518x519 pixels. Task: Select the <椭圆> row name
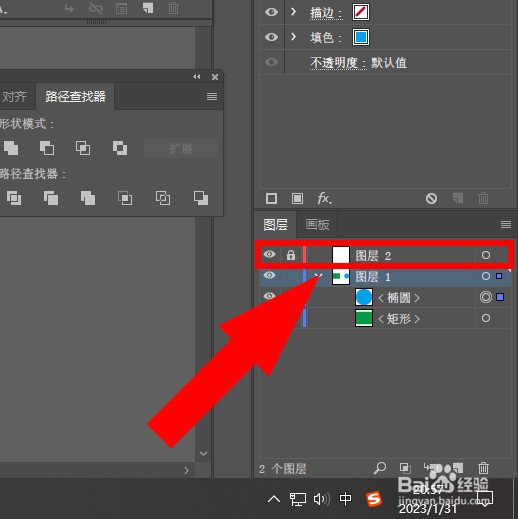coord(399,298)
